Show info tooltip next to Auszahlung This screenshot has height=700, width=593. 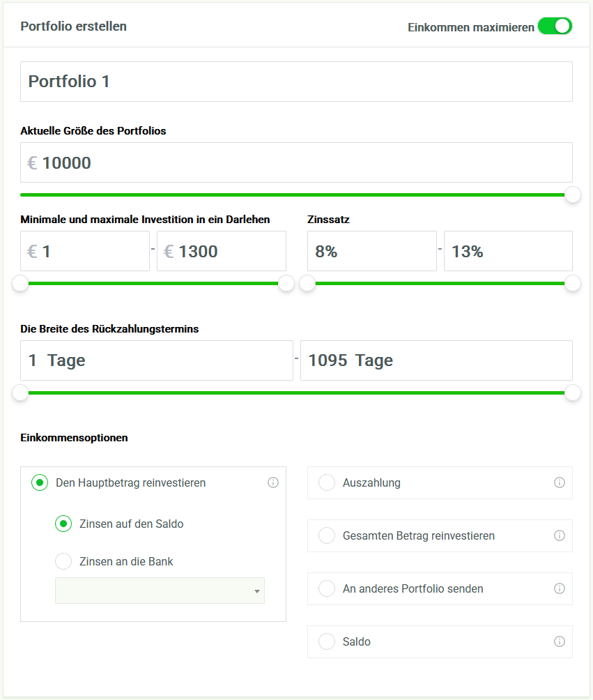560,482
